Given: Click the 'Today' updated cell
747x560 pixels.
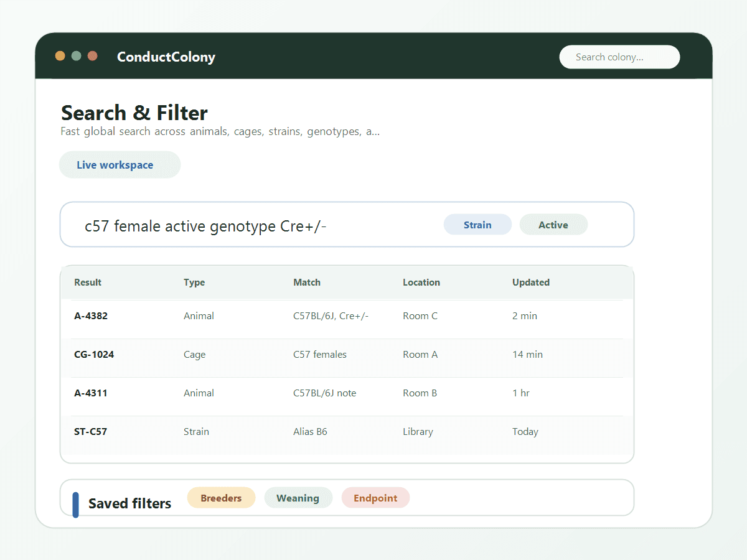Looking at the screenshot, I should (525, 431).
